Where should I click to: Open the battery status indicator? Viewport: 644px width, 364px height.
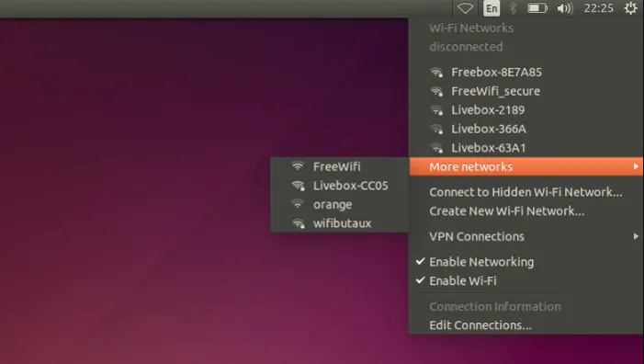(537, 8)
